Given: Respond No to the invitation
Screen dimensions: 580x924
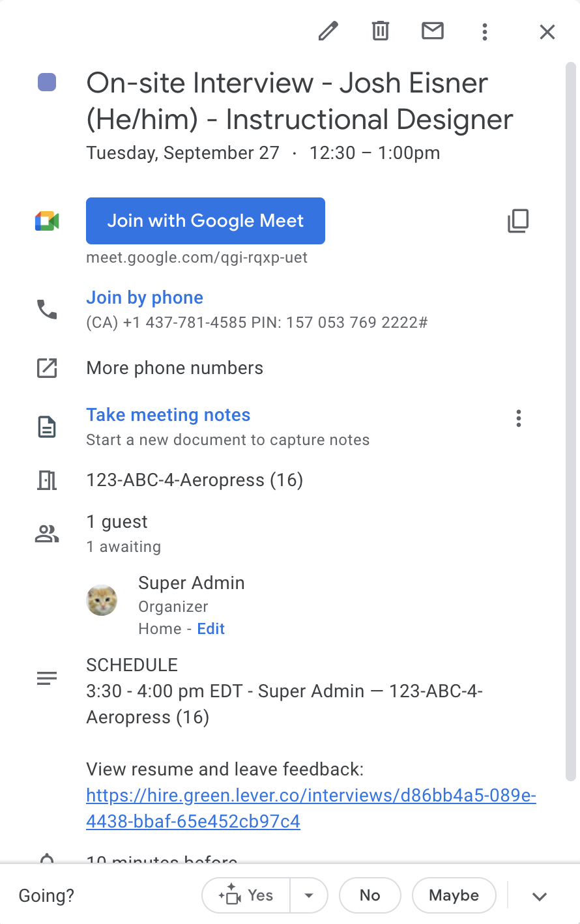Looking at the screenshot, I should tap(370, 896).
